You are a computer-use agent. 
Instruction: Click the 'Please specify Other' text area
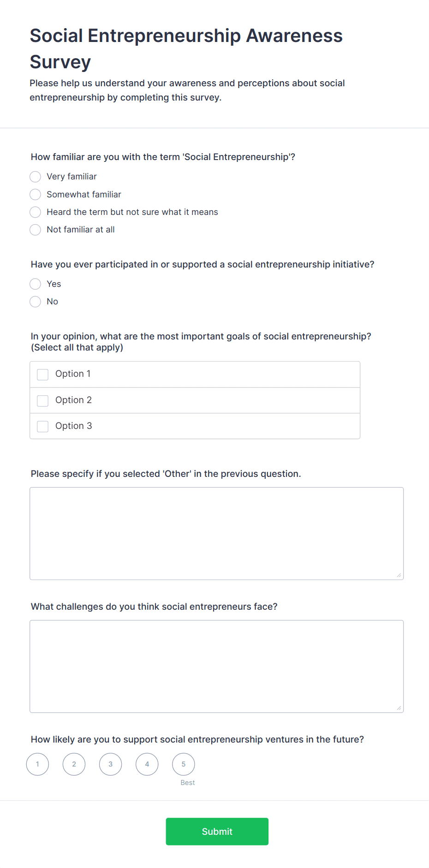(x=216, y=533)
